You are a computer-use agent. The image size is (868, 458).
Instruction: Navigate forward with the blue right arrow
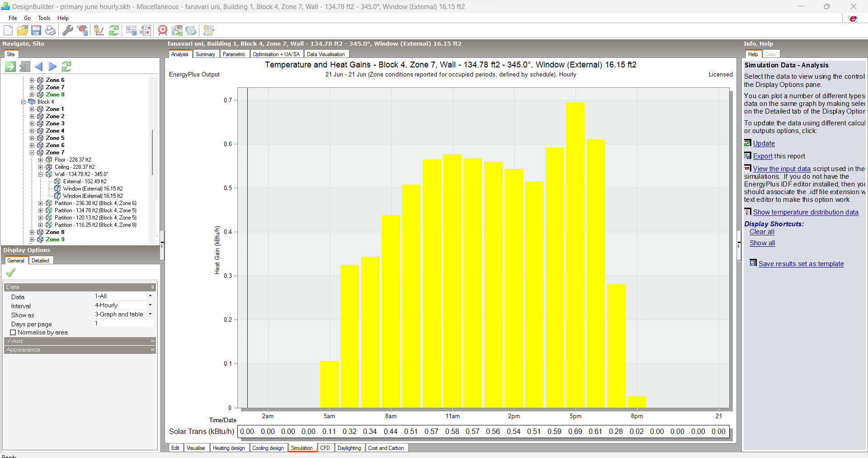[53, 67]
